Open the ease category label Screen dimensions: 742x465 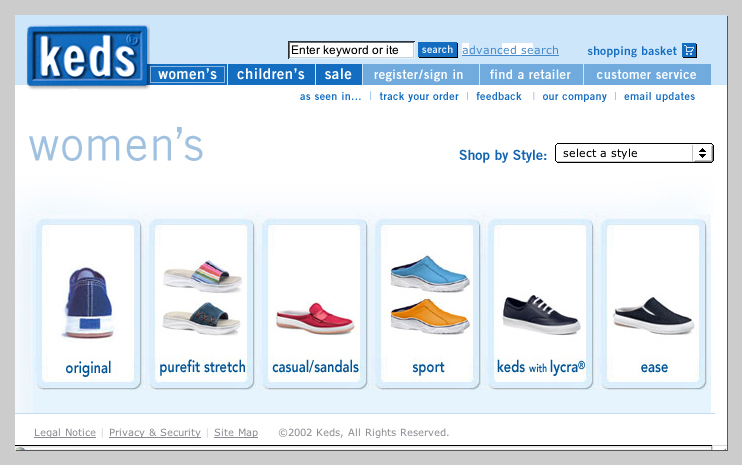tap(654, 368)
